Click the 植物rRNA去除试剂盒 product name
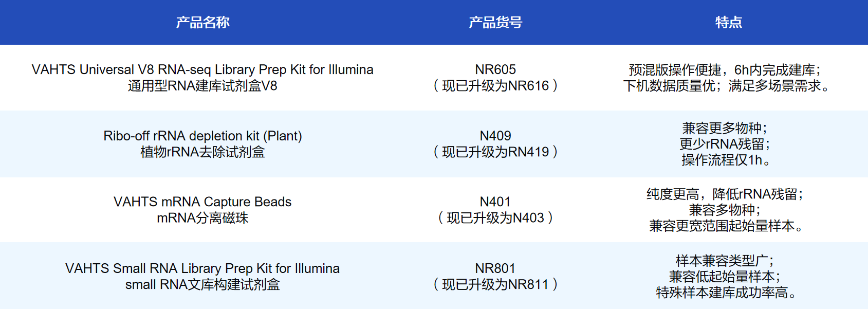This screenshot has width=868, height=309. pyautogui.click(x=202, y=152)
